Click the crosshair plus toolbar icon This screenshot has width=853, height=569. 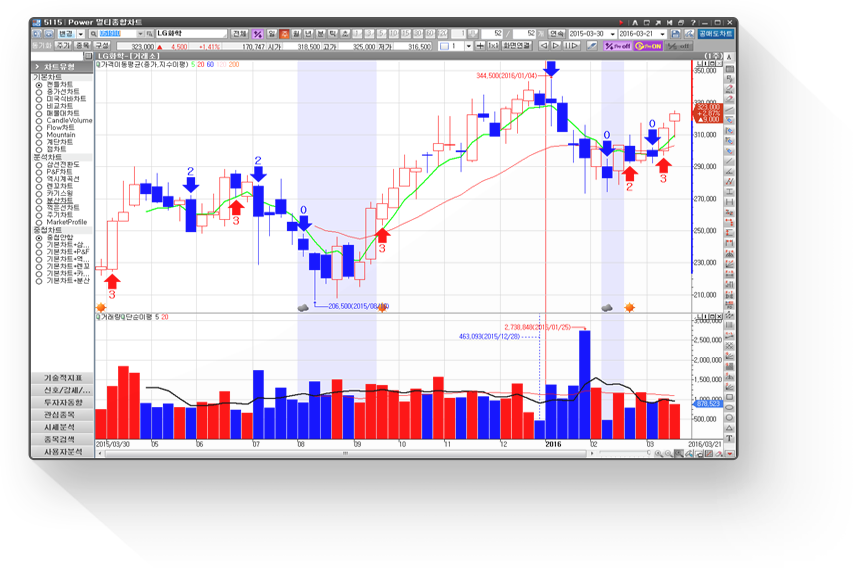tap(480, 46)
